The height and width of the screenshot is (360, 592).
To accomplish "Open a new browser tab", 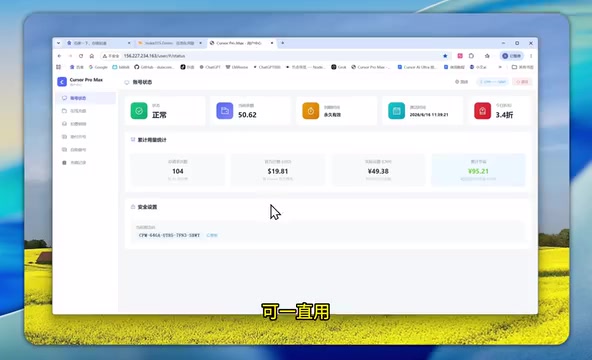I will pos(282,43).
